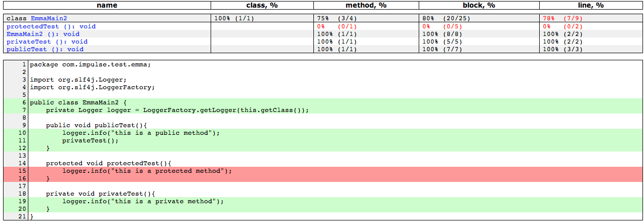Click the import org.slf4j.LoggerFactory statement
This screenshot has width=644, height=224.
[x=92, y=87]
